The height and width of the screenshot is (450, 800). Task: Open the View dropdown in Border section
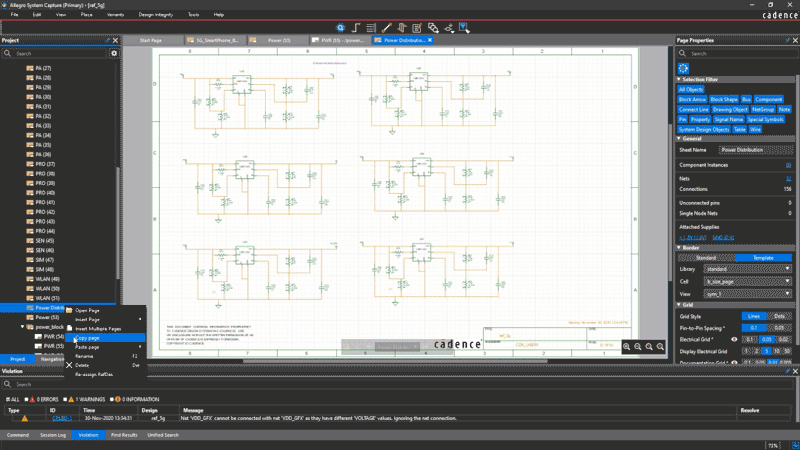pyautogui.click(x=747, y=294)
